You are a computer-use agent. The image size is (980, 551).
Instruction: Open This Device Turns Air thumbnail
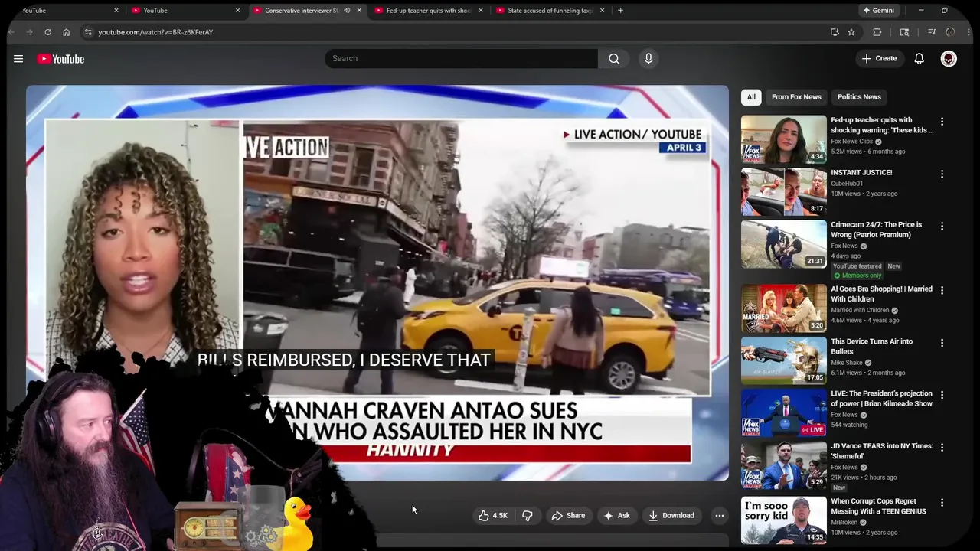(783, 360)
